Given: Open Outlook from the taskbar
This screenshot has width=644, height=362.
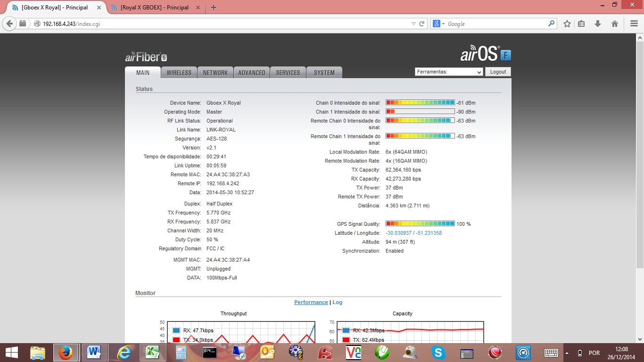Looking at the screenshot, I should (x=267, y=353).
